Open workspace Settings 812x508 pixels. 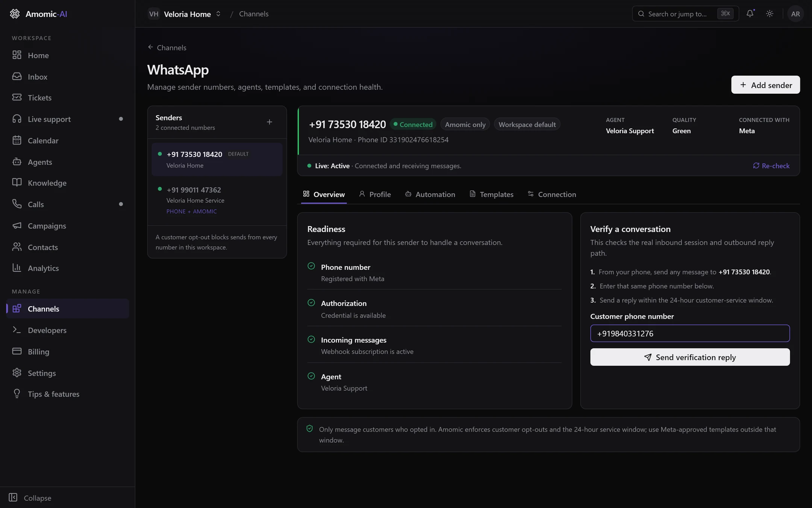click(67, 373)
